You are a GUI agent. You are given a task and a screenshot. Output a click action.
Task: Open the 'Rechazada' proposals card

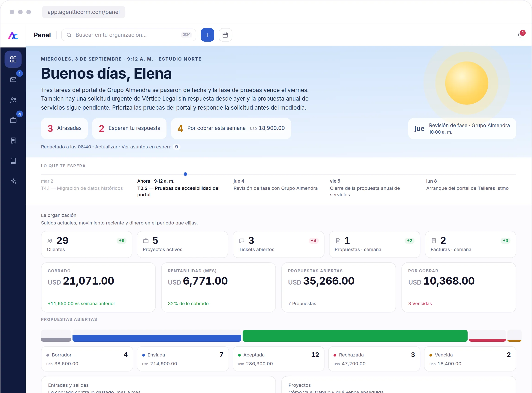click(x=374, y=359)
